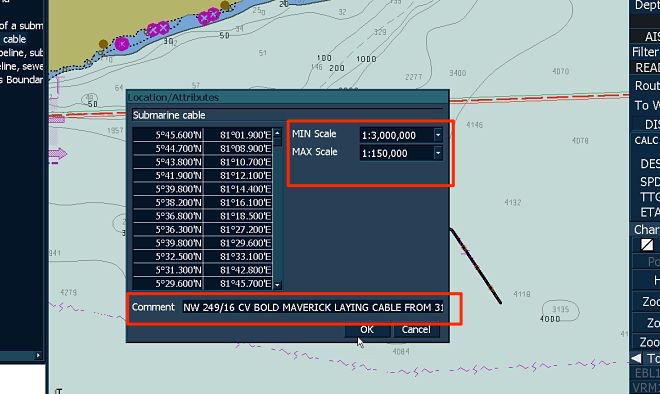The width and height of the screenshot is (660, 394).
Task: Click right scroll arrow of left panel
Action: pos(38,355)
